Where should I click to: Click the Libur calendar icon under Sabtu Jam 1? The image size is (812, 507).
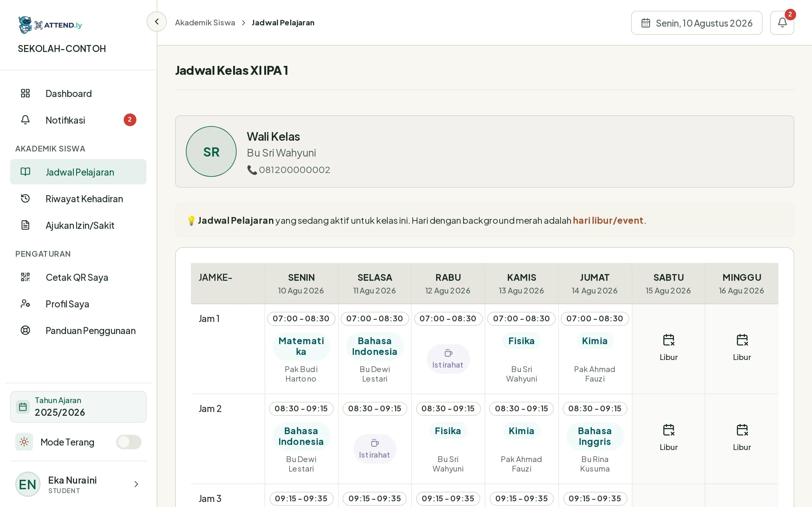pyautogui.click(x=668, y=340)
